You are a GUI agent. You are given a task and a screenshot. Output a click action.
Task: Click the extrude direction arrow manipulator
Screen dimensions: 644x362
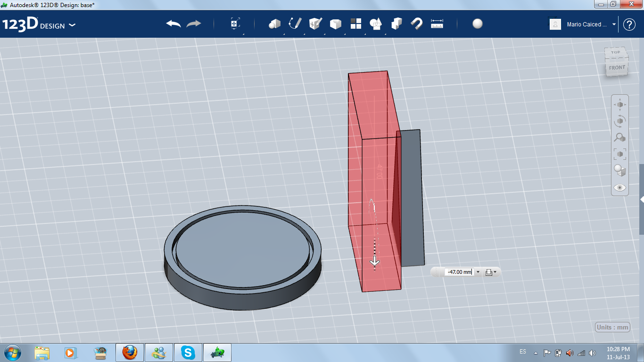tap(375, 261)
